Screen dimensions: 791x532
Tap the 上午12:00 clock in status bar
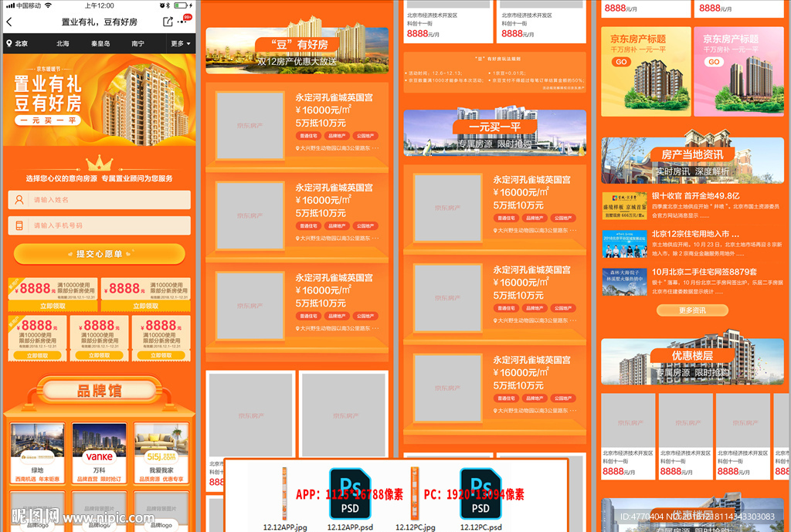100,5
